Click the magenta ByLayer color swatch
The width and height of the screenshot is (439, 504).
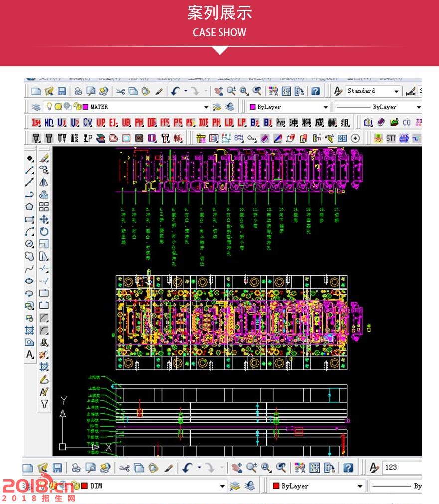tap(253, 107)
